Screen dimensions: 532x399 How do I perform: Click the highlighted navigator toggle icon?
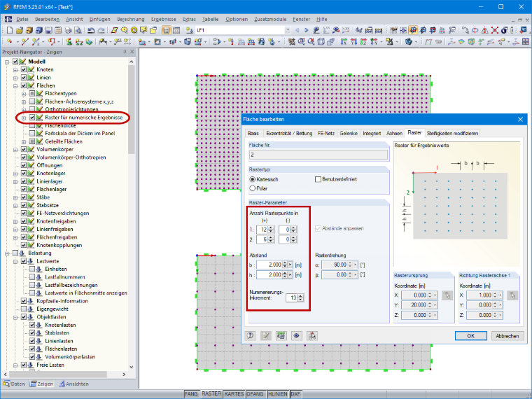[x=167, y=30]
